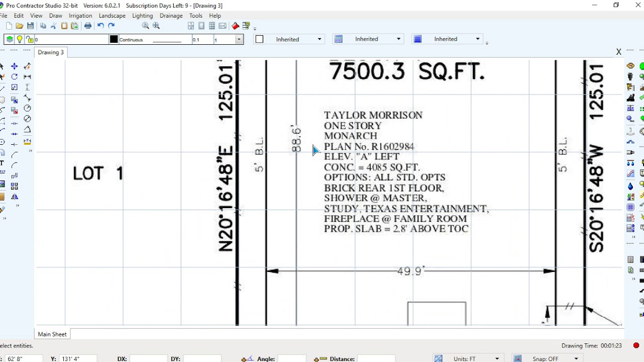Open the Irrigation menu
This screenshot has width=644, height=362.
click(x=80, y=16)
